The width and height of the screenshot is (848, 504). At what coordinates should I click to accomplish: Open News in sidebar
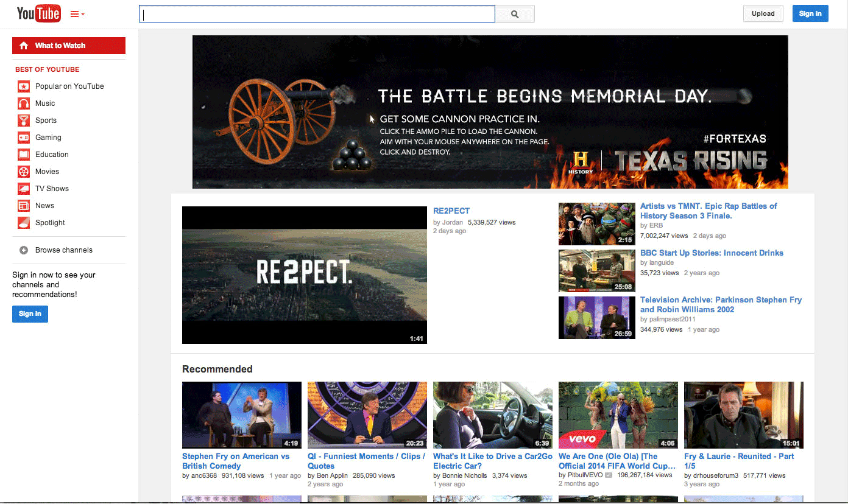[x=44, y=206]
